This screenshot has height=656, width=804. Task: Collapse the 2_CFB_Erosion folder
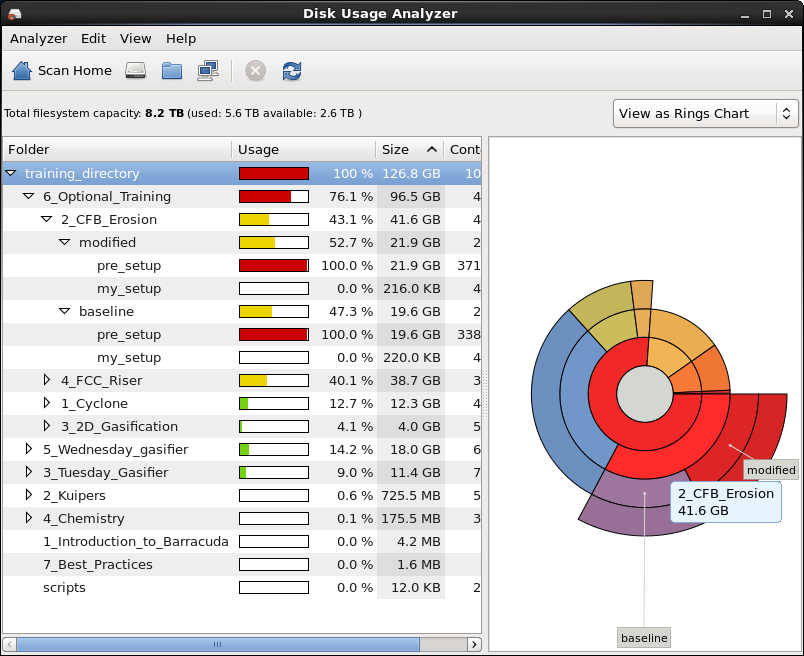[x=47, y=220]
